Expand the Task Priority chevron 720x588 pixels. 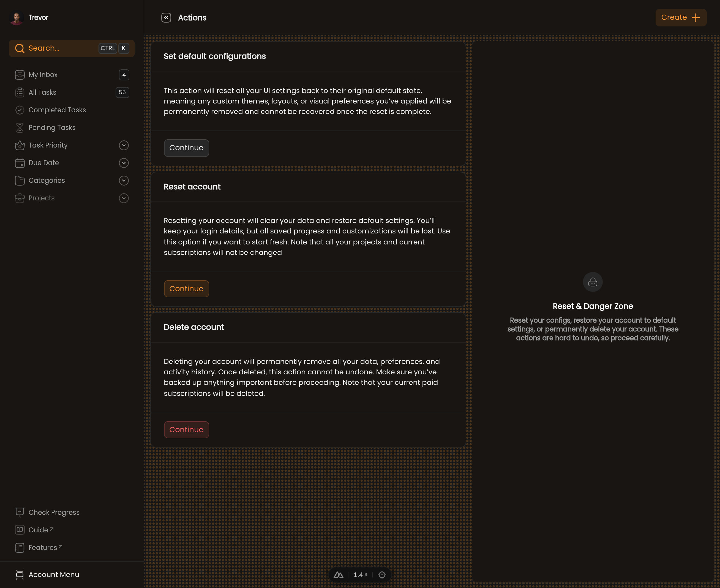tap(124, 145)
